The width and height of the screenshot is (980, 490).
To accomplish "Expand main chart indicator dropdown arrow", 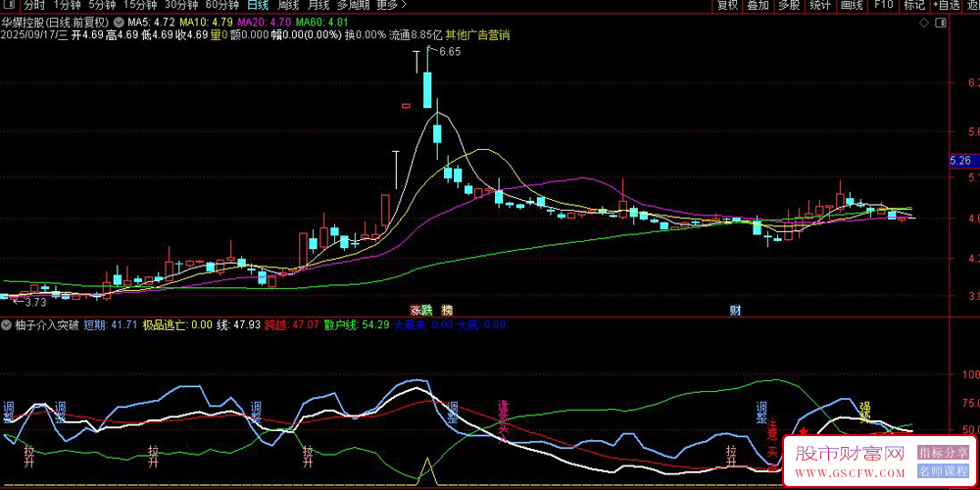I will coord(120,22).
